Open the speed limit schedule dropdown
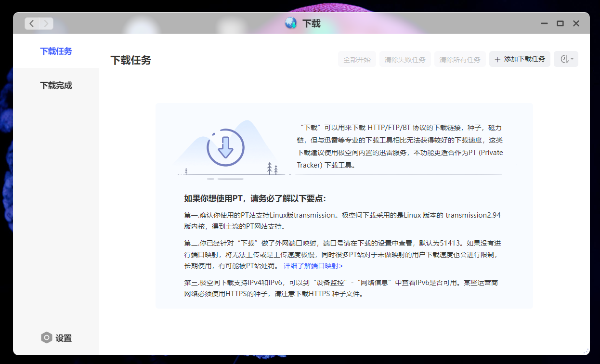This screenshot has width=600, height=364. [566, 59]
